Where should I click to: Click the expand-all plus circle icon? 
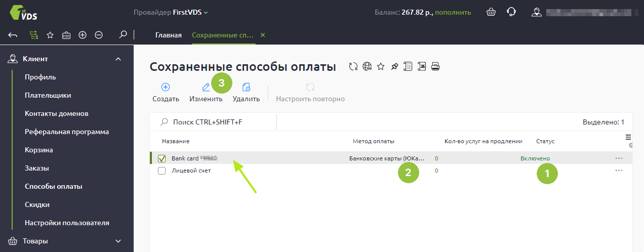83,35
